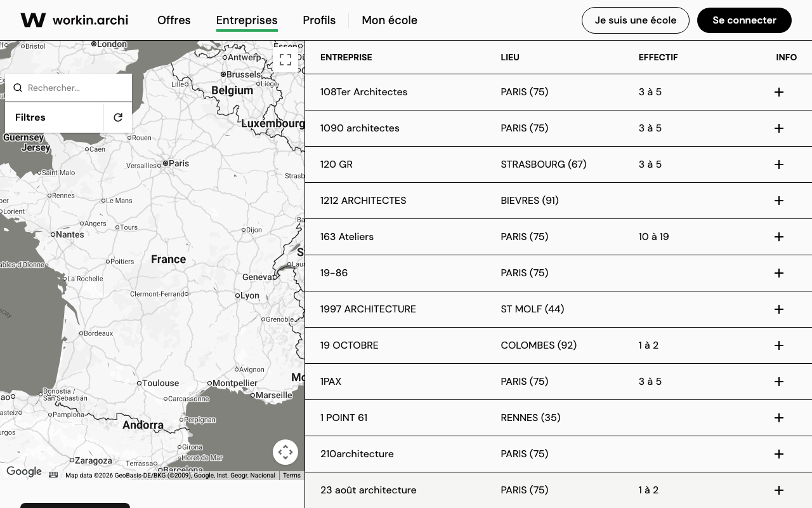Click the EFFECTIF column header
812x508 pixels.
pyautogui.click(x=658, y=57)
